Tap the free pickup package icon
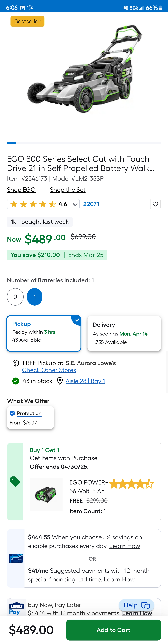Image resolution: width=168 pixels, height=644 pixels. click(16, 363)
